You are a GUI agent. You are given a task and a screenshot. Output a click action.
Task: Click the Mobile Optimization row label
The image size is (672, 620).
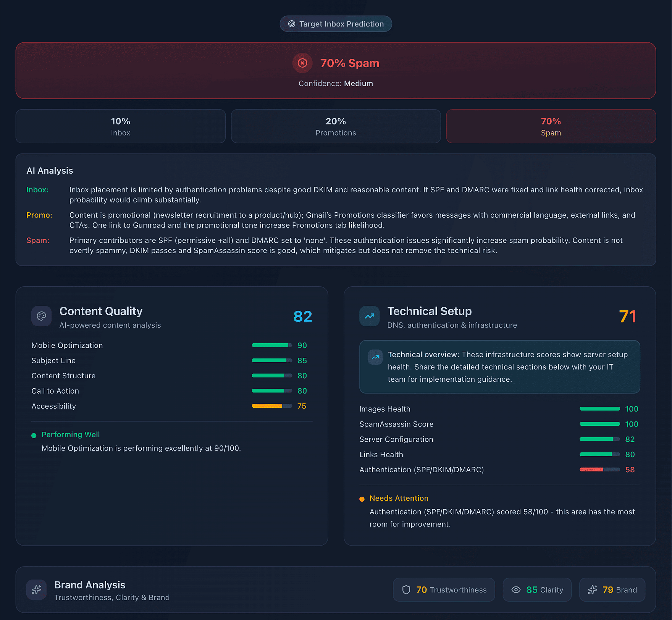pos(67,346)
